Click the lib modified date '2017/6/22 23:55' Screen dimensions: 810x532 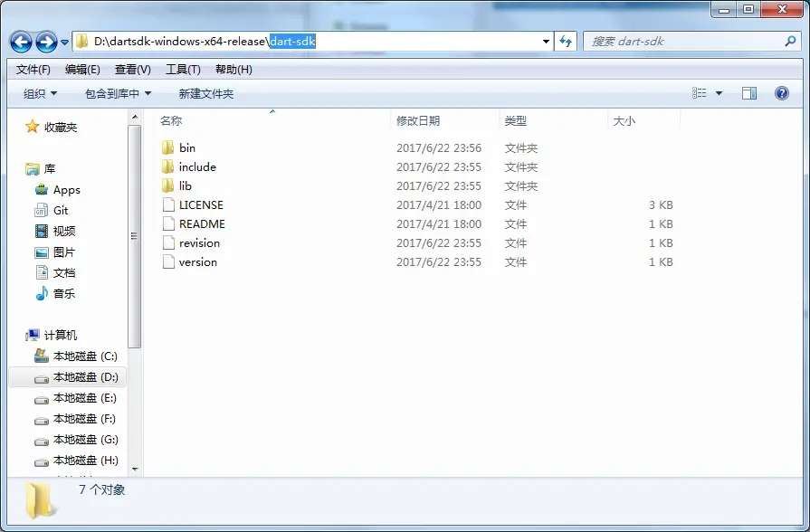[439, 186]
